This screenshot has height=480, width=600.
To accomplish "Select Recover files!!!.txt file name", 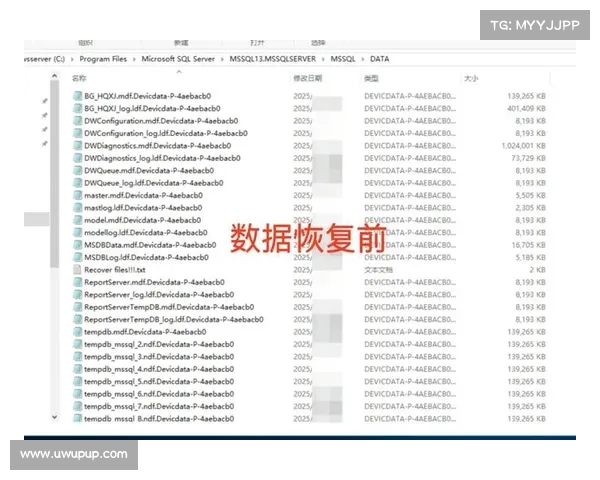I will (x=115, y=269).
